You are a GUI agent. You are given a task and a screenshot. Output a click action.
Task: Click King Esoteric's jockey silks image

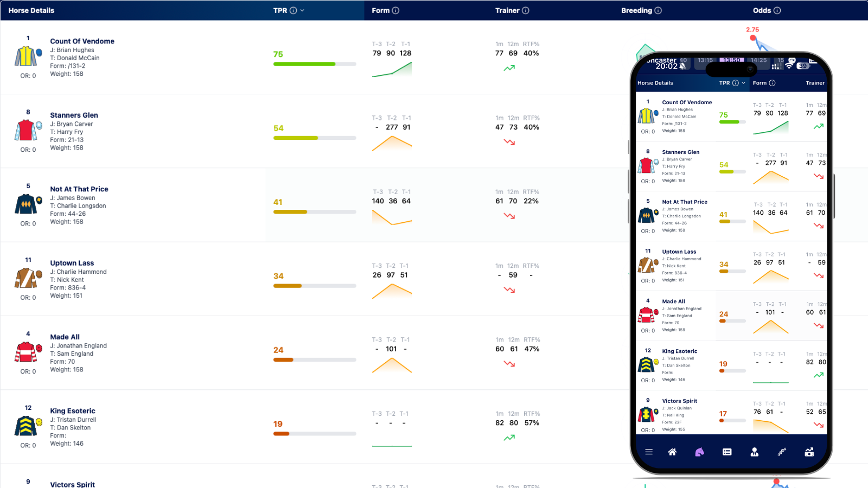pos(26,426)
